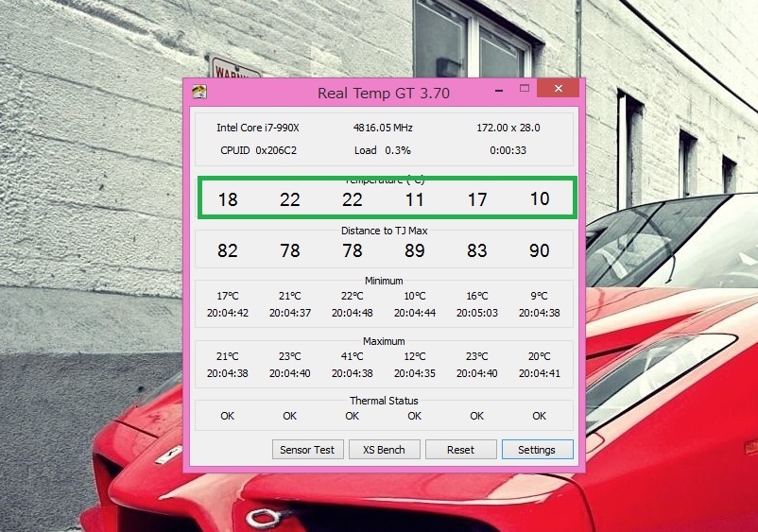
Task: Open the Sensor Test button
Action: 307,450
